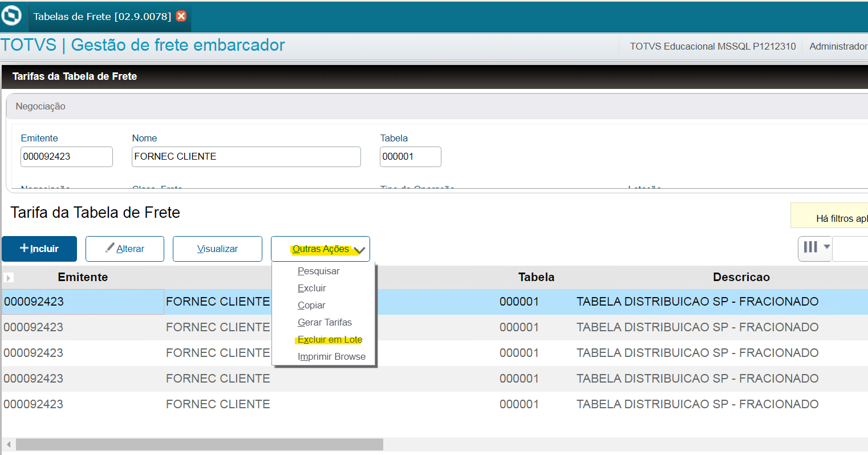Click 'TOTVS Educacional MSSQL P1212310' in the header

713,46
